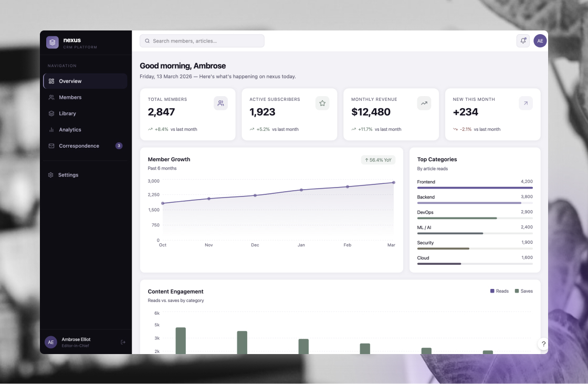
Task: Click the notification bell icon
Action: [523, 41]
